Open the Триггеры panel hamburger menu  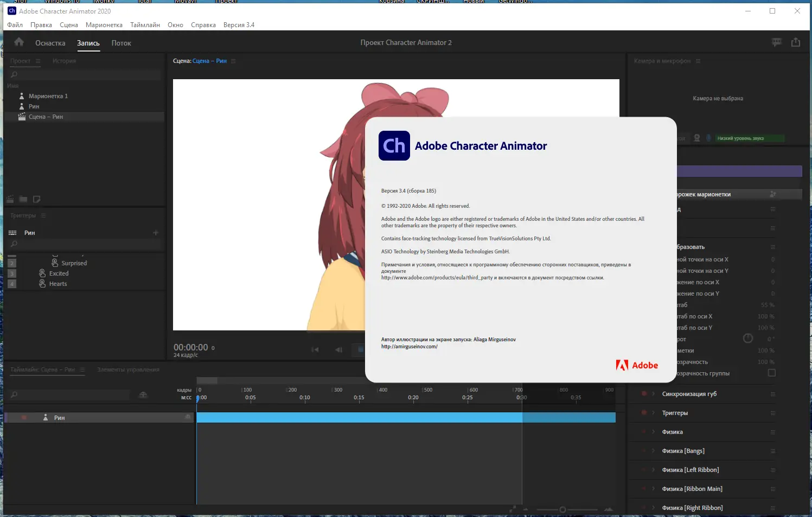[42, 215]
